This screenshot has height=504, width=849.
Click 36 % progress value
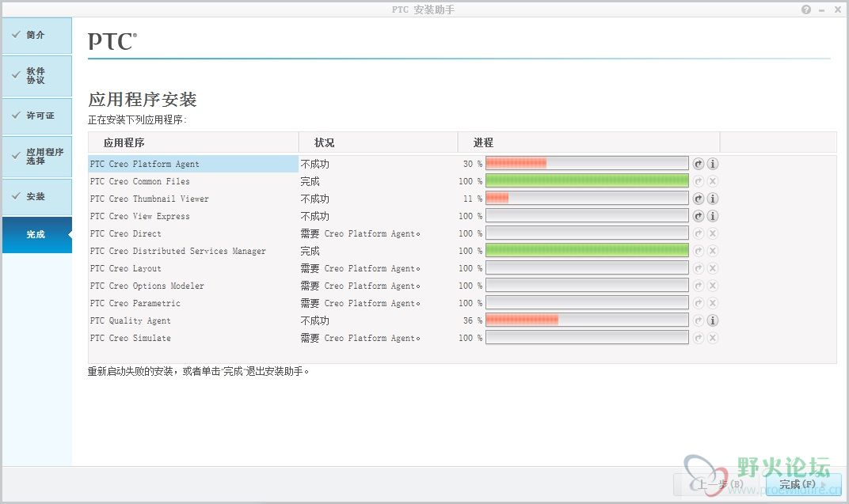(x=472, y=320)
